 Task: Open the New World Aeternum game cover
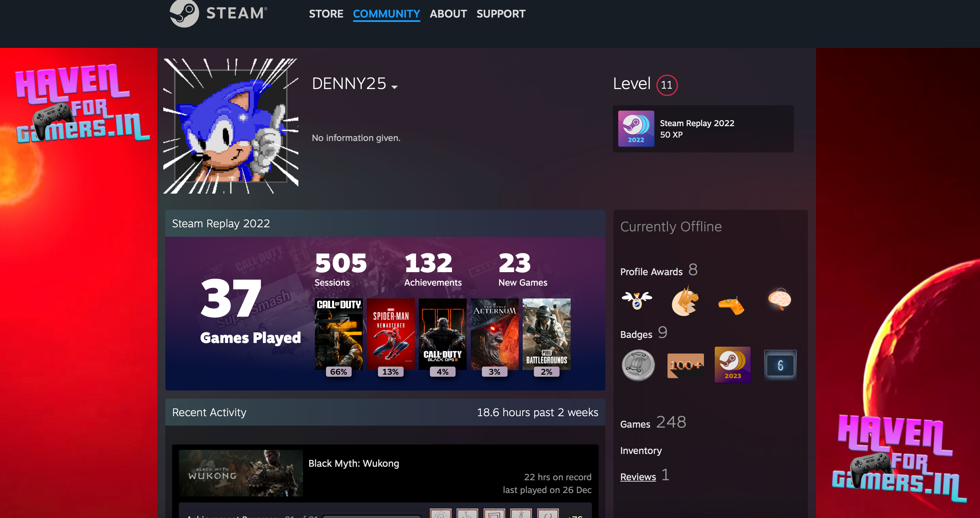(495, 334)
